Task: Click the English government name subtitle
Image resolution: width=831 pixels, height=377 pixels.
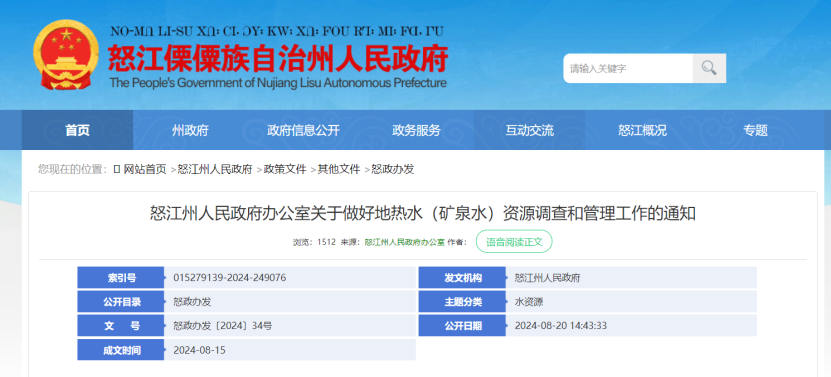Action: pos(278,83)
